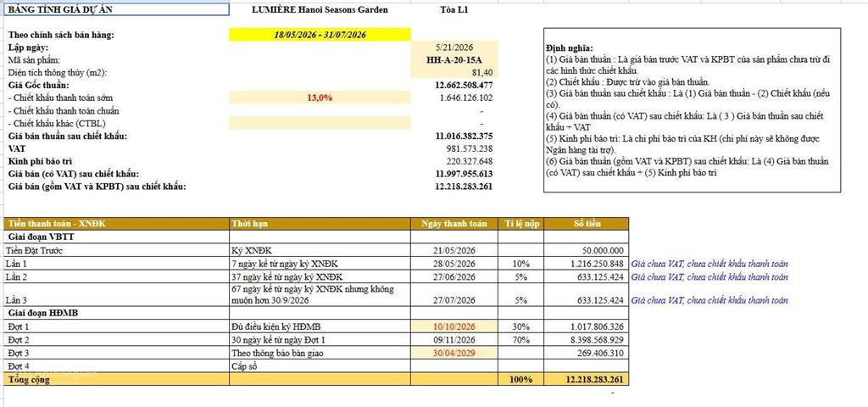The image size is (868, 407).
Task: Click the deposit date '21/05/2026'
Action: pyautogui.click(x=454, y=250)
